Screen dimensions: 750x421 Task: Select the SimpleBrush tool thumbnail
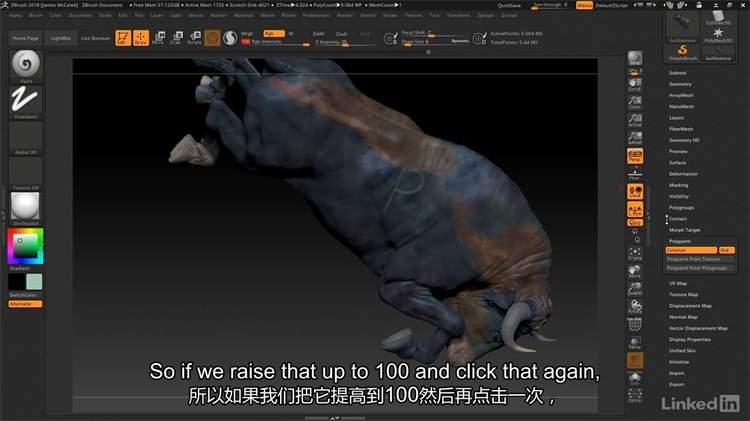[683, 53]
